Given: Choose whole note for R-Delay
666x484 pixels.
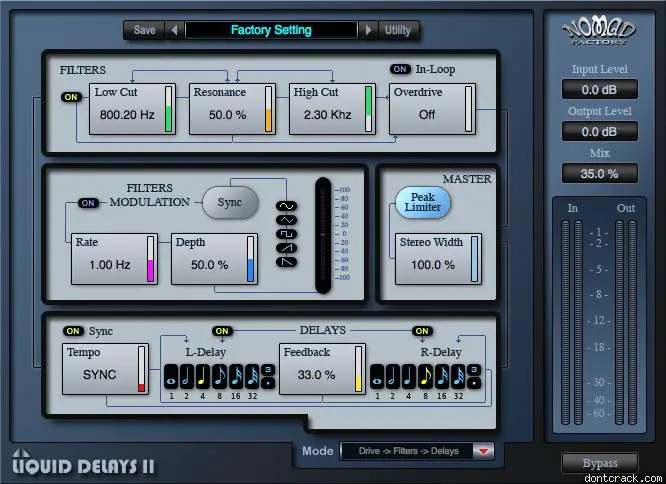Looking at the screenshot, I should tap(377, 376).
